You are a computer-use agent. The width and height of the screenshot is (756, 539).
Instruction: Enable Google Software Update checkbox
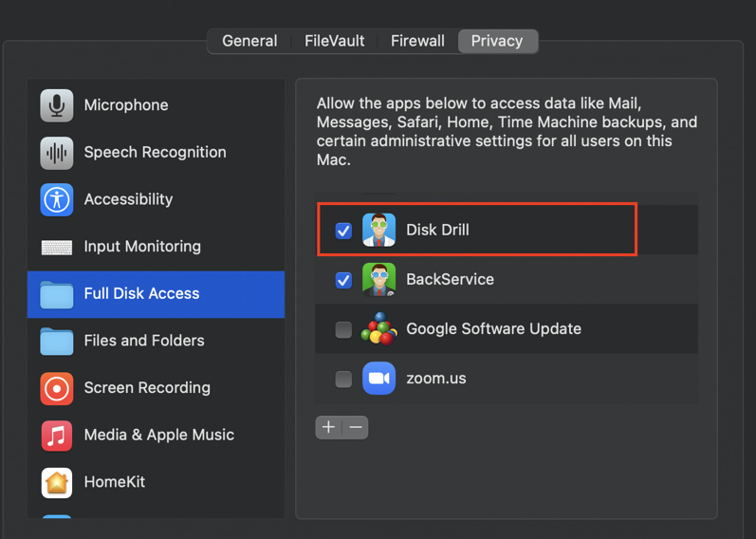343,329
